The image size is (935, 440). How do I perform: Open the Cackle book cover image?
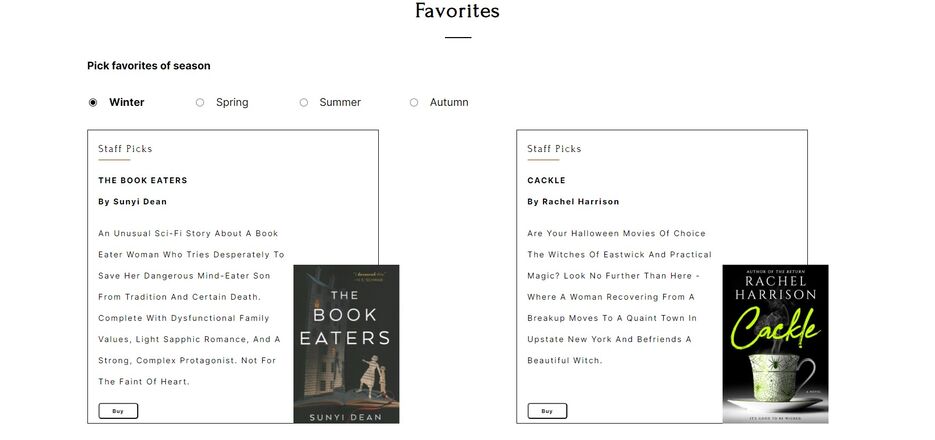[775, 344]
